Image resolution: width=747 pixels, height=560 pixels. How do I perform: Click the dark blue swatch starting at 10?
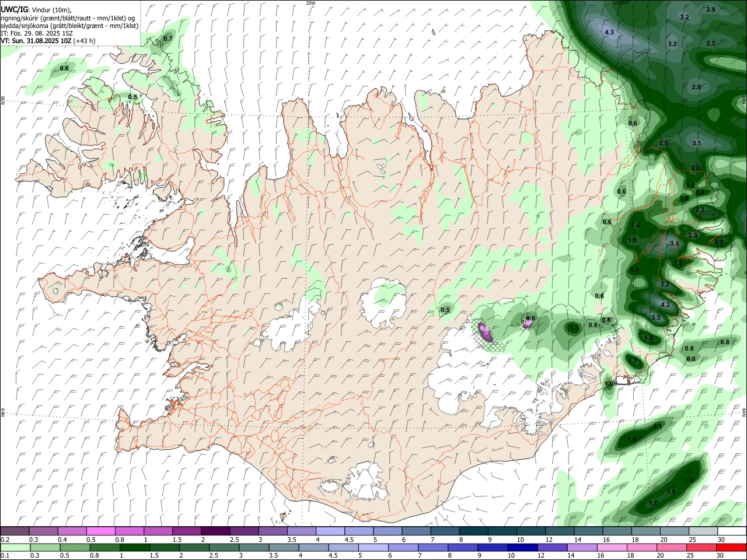point(522,547)
